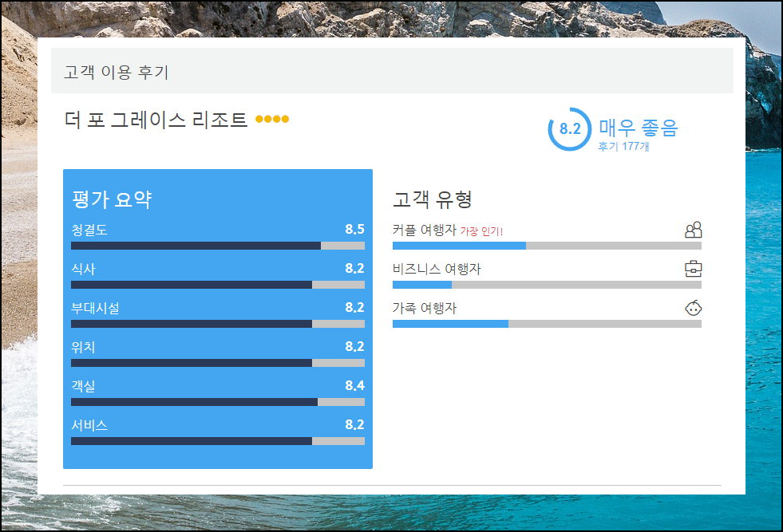
Task: Click the 평가 요약 heading
Action: [x=112, y=199]
